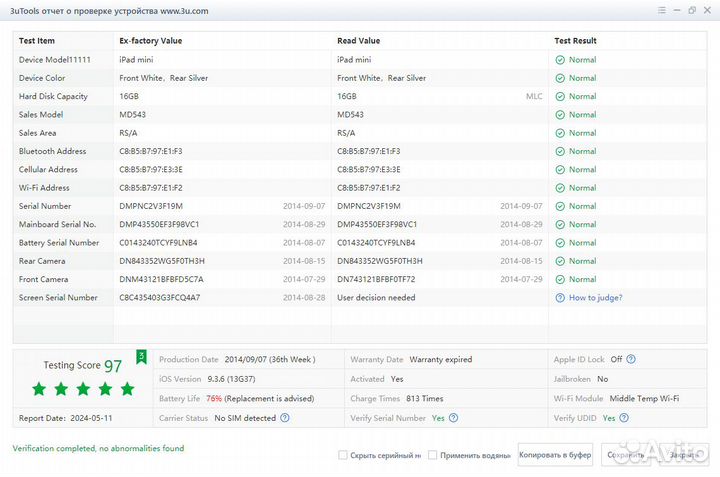Click the Закрыть button

[683, 455]
